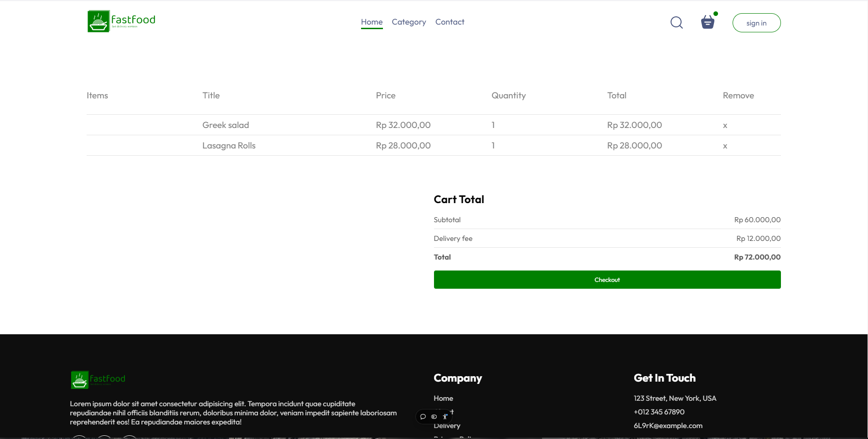
Task: Open the chat bubble icon in floating widget
Action: coord(423,417)
